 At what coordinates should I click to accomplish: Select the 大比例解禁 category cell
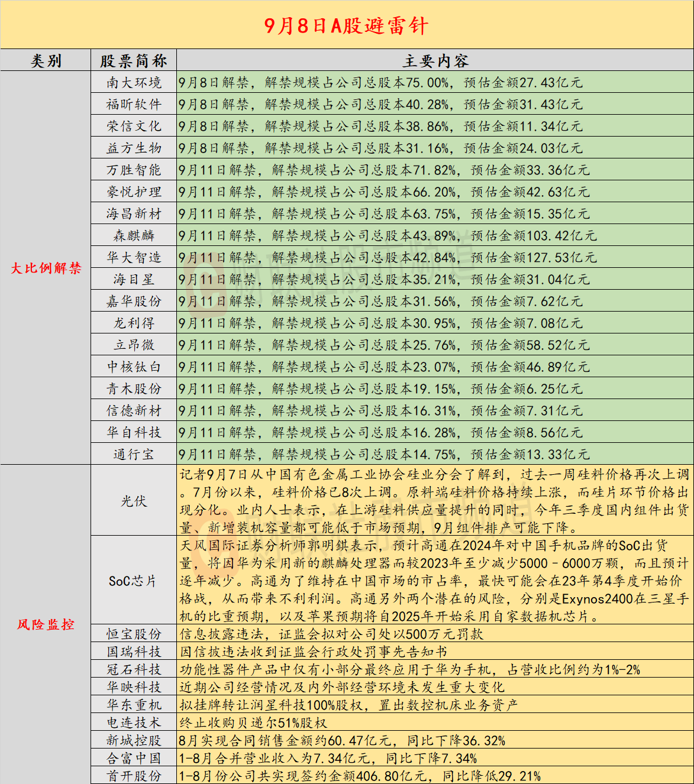point(46,268)
